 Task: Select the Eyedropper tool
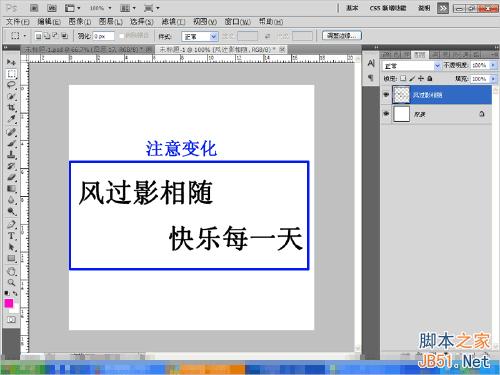11,119
